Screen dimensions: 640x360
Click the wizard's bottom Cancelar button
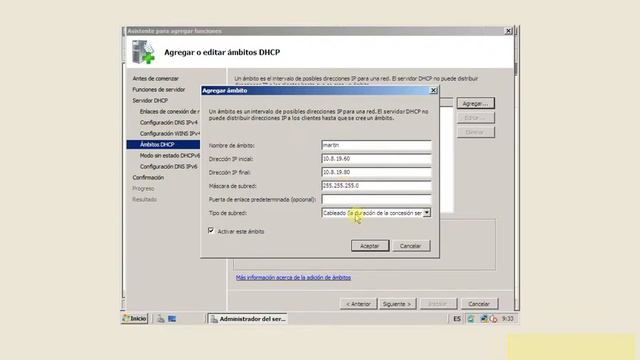pos(479,304)
